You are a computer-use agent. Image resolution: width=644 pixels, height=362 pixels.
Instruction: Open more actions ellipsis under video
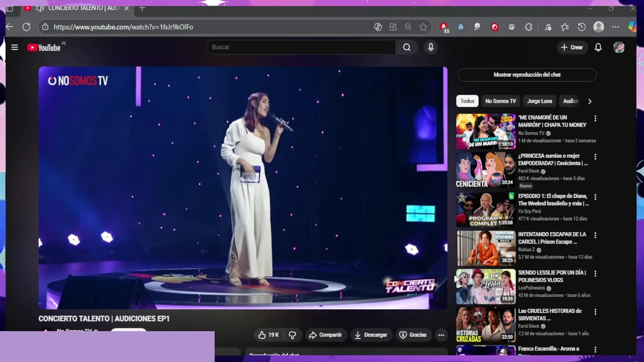(x=441, y=335)
